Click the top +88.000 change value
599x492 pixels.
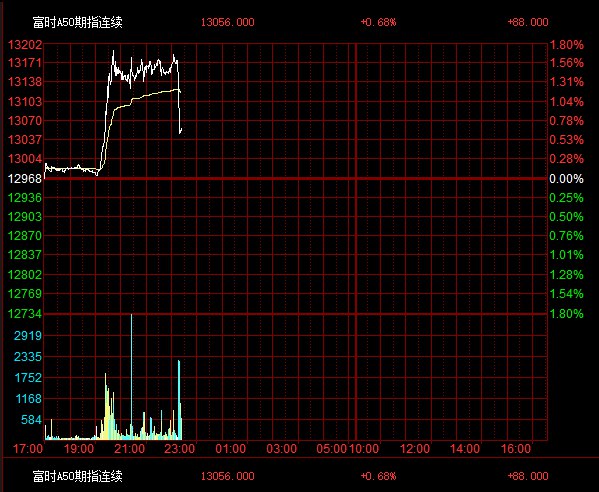point(528,22)
